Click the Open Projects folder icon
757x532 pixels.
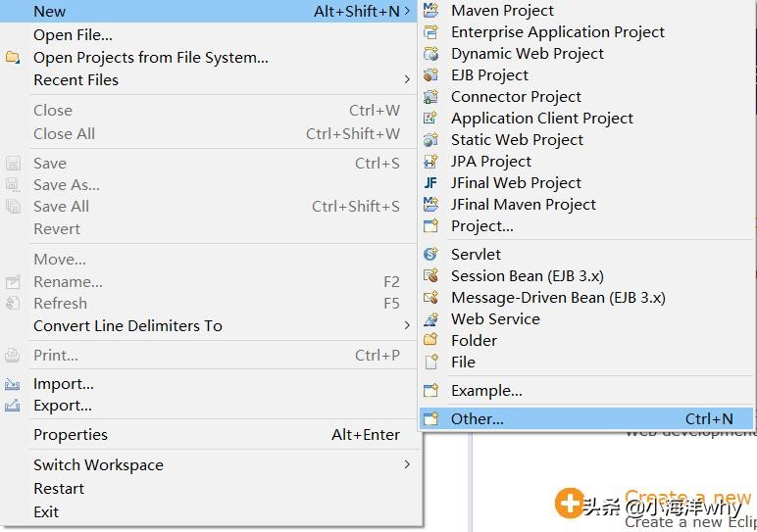click(x=13, y=58)
